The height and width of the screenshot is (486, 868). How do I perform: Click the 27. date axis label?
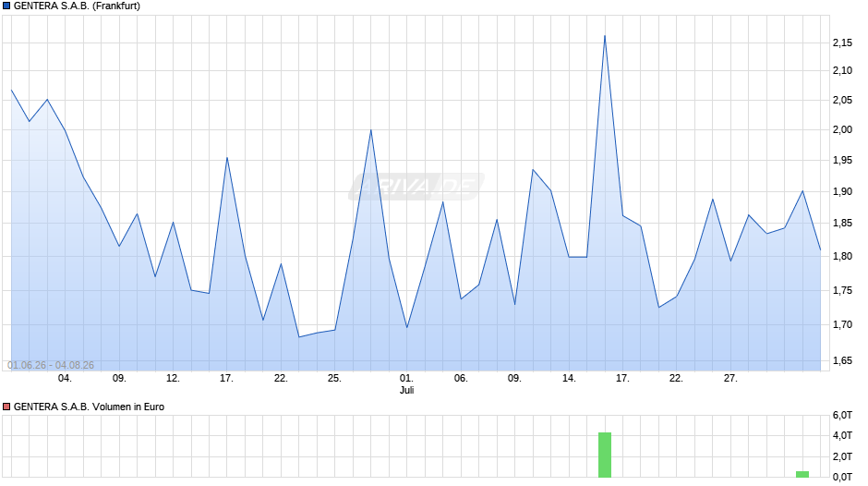click(730, 379)
